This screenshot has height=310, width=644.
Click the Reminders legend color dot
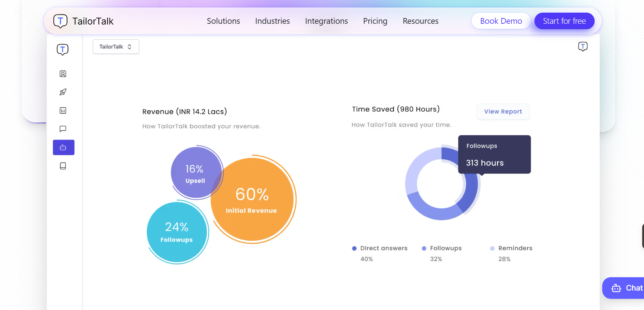492,248
